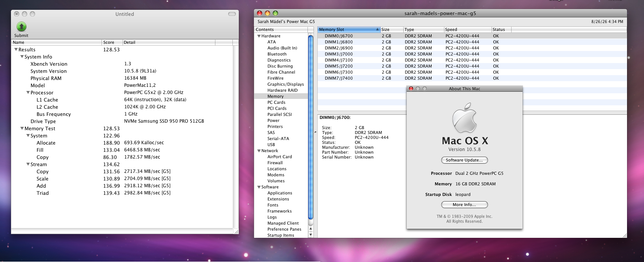This screenshot has width=644, height=262.
Task: Select the DIMM0/J6700 memory slot row
Action: tap(472, 36)
